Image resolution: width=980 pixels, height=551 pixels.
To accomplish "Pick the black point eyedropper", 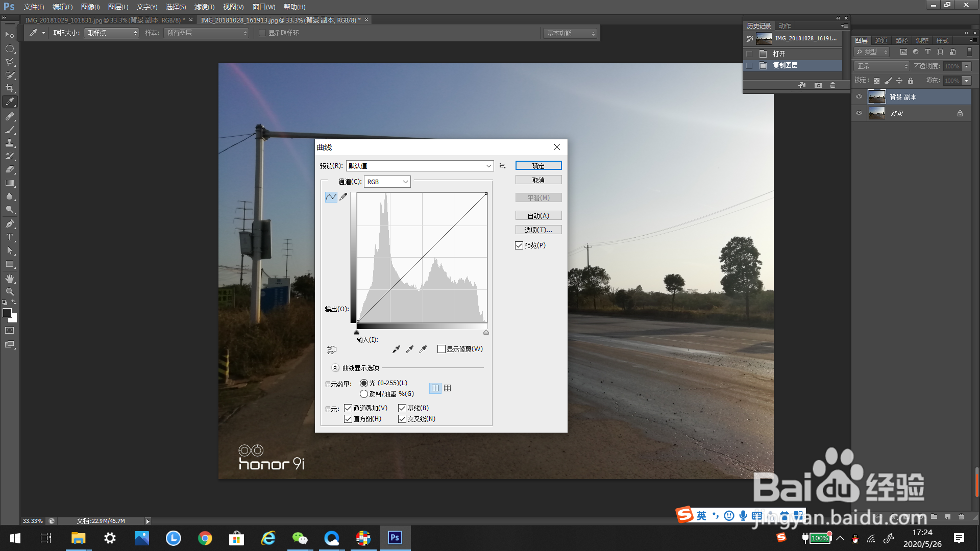I will coord(396,349).
